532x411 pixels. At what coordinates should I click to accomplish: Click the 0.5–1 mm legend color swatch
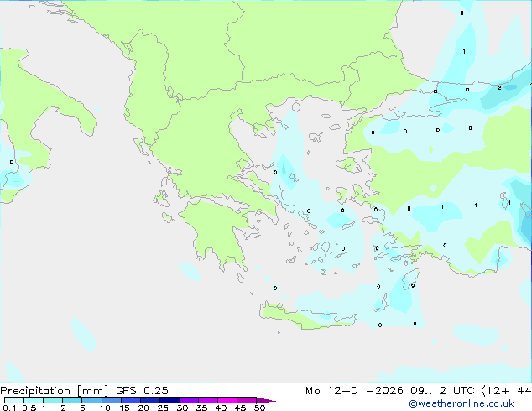[34, 400]
